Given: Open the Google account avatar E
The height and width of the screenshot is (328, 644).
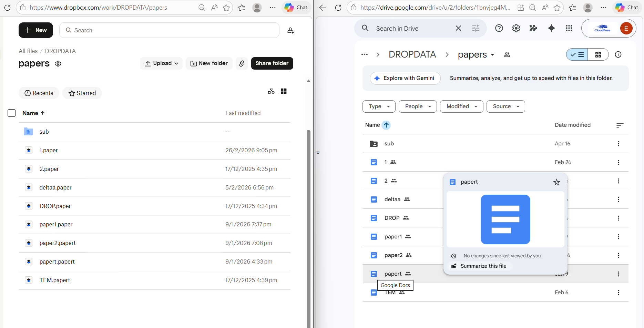Looking at the screenshot, I should [626, 28].
